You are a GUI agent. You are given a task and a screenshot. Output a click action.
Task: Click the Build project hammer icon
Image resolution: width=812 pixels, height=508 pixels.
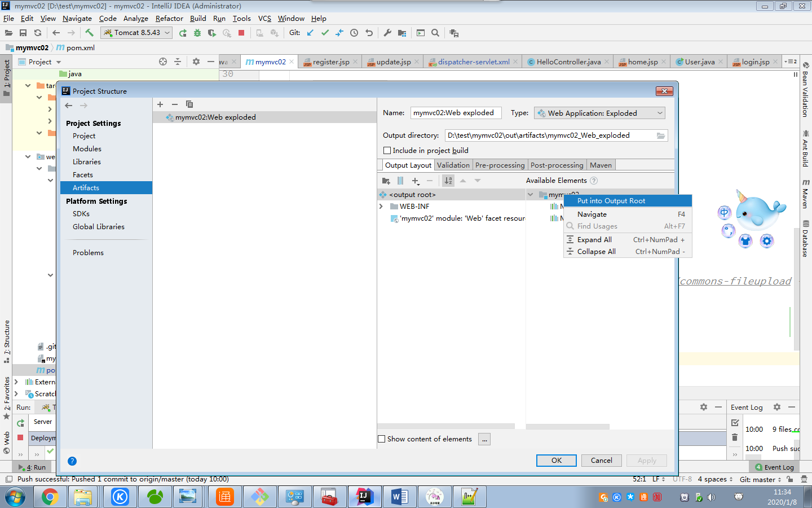[x=89, y=33]
